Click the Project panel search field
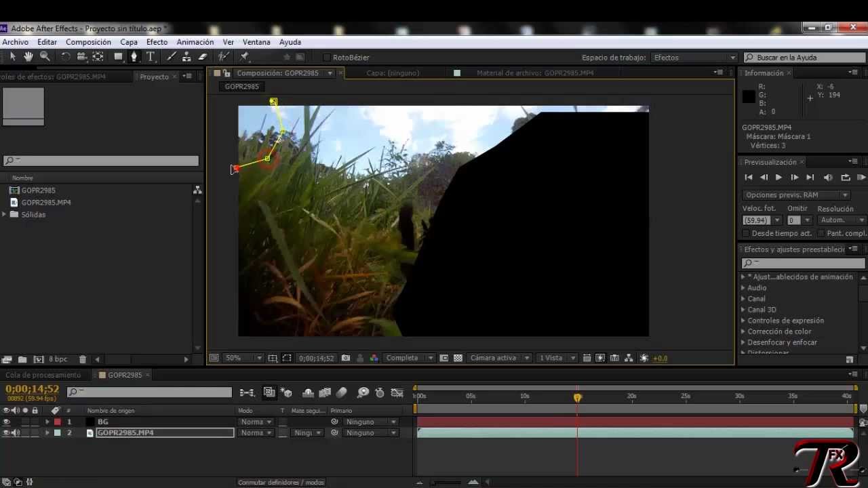 coord(100,161)
